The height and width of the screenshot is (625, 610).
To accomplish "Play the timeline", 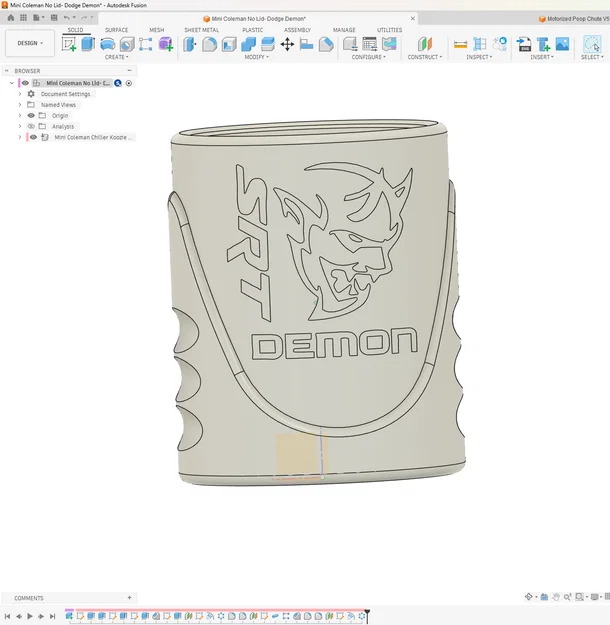I will click(30, 616).
